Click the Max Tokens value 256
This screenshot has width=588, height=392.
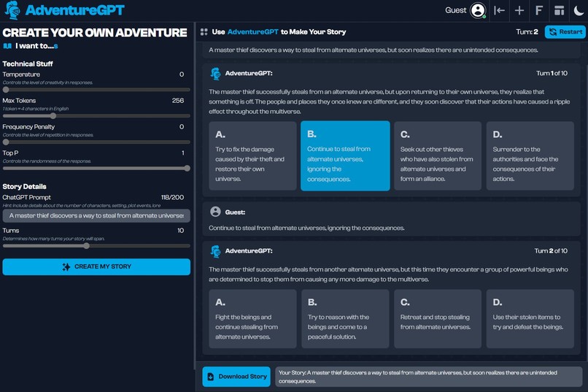click(178, 101)
